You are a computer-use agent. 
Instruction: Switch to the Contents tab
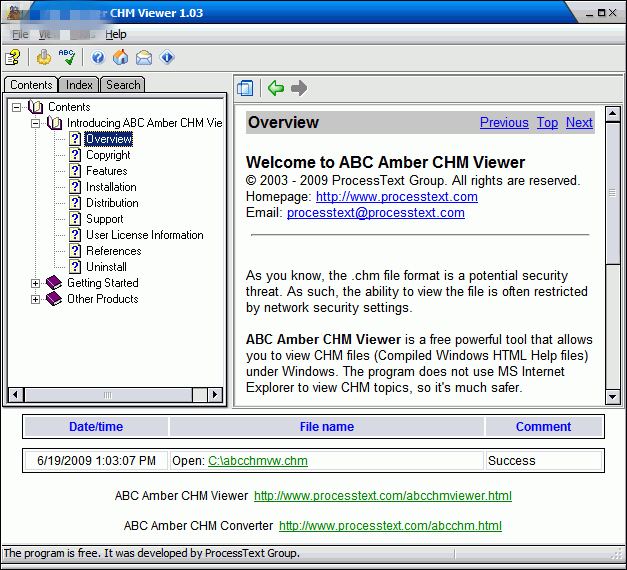31,85
